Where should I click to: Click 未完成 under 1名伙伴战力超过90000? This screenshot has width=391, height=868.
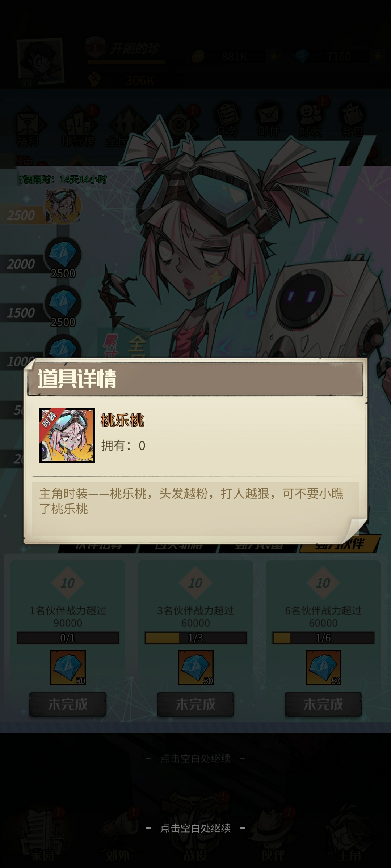click(x=68, y=704)
